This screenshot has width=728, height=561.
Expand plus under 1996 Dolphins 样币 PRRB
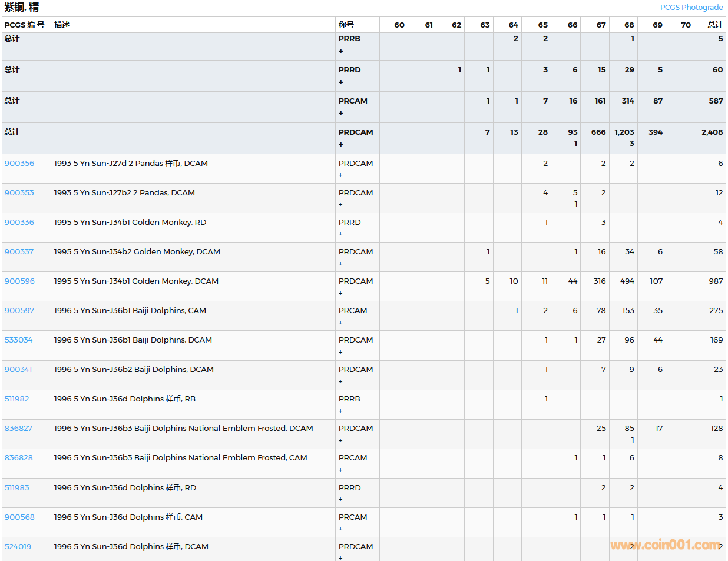(x=340, y=411)
